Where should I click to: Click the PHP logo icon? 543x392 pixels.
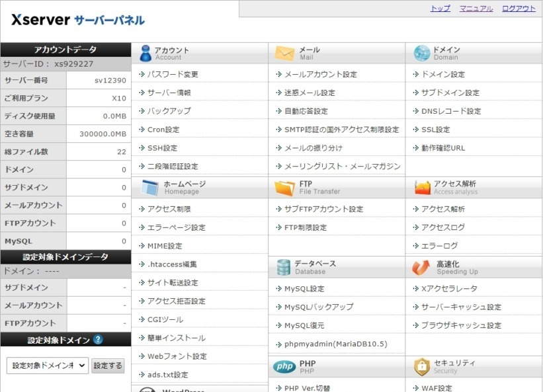pos(284,366)
